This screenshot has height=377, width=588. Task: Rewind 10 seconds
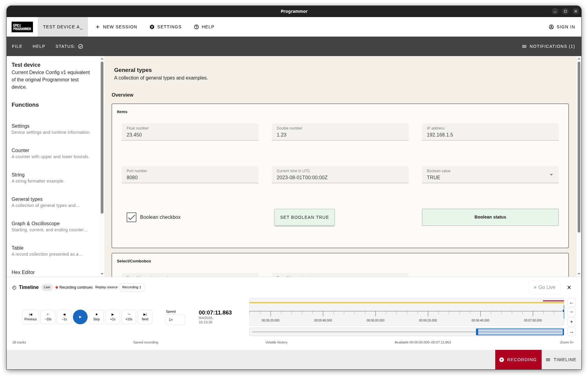coord(48,317)
